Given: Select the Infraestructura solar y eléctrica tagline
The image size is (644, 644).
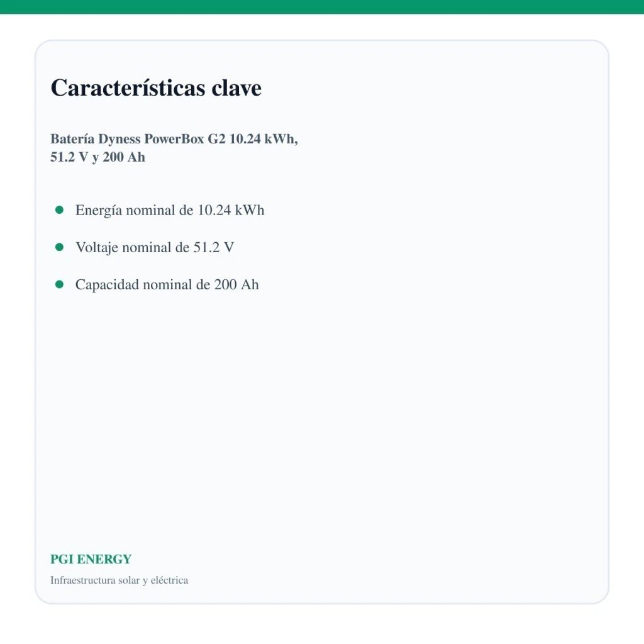Looking at the screenshot, I should [119, 580].
